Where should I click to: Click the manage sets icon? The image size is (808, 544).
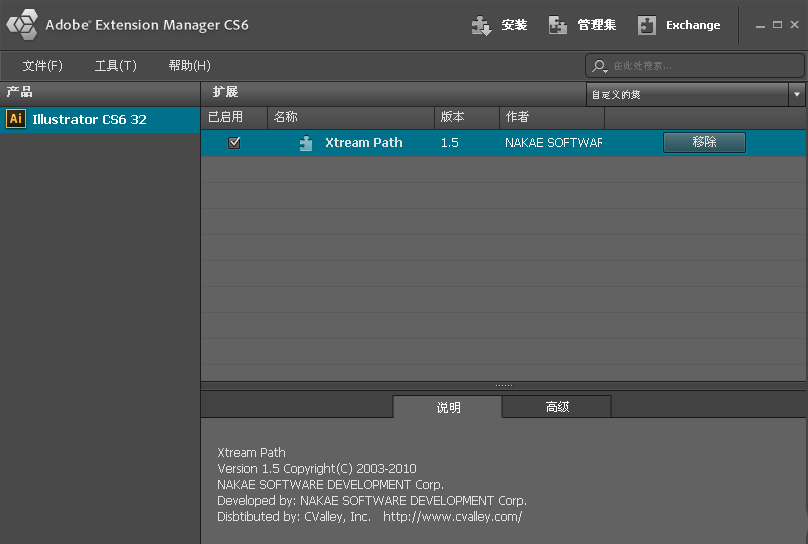pos(558,25)
